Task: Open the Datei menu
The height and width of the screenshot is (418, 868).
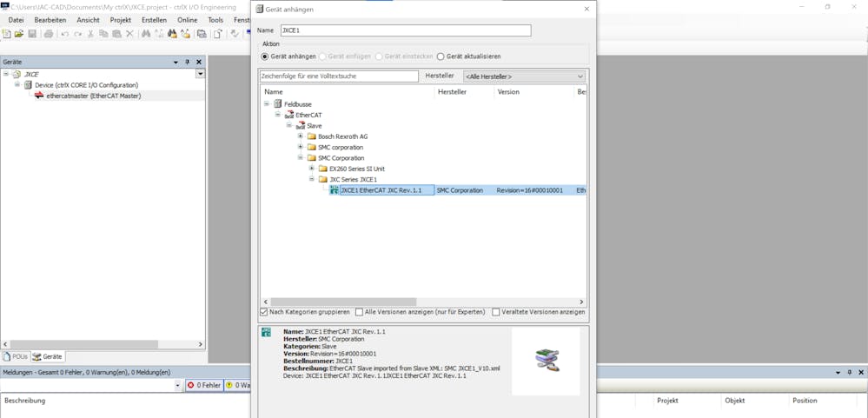Action: point(16,20)
